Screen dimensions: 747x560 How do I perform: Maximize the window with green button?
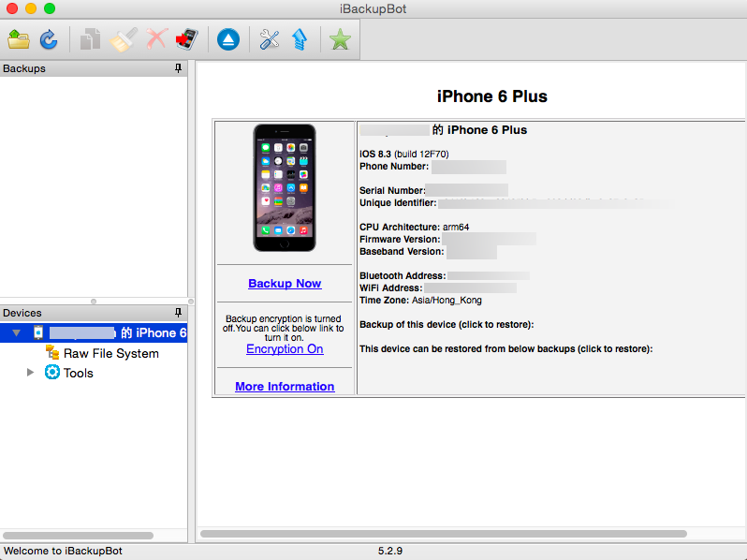[50, 8]
